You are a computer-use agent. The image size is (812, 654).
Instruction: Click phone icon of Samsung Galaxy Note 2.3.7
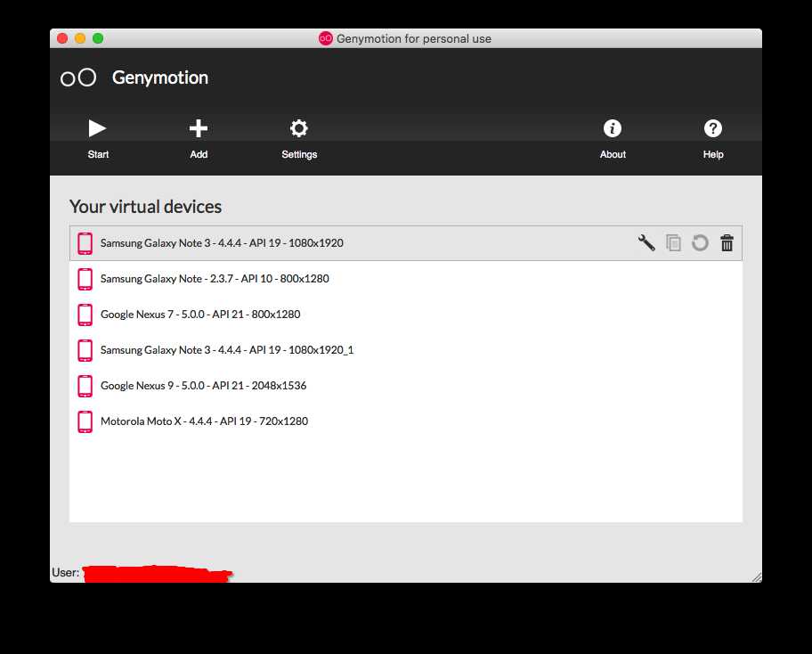pos(85,279)
